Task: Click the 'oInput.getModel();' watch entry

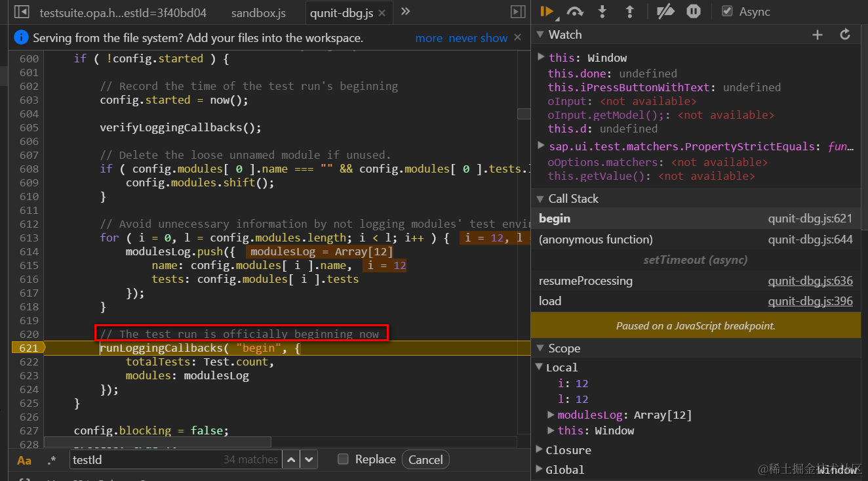Action: [x=661, y=115]
